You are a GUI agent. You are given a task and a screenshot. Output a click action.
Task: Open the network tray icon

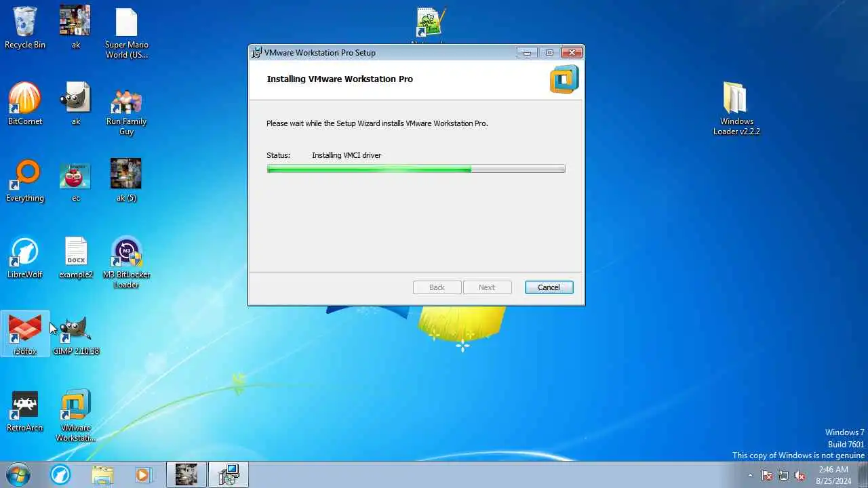[783, 475]
